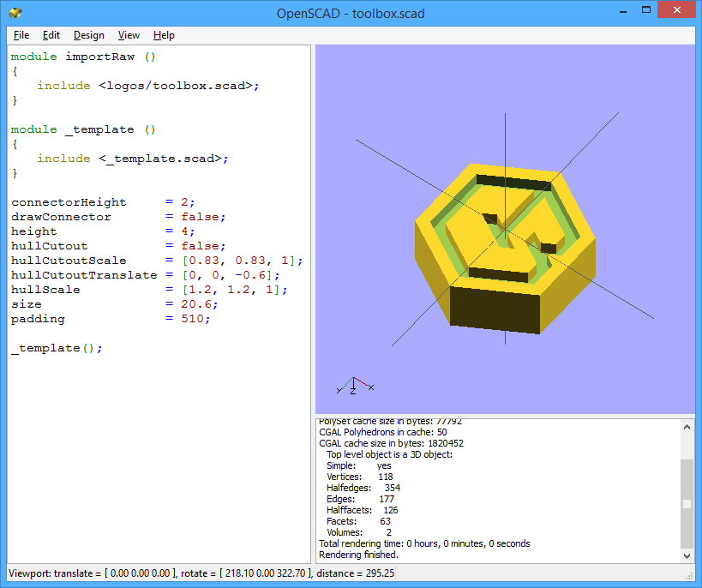Click the console scroll down arrow
The height and width of the screenshot is (588, 702).
(x=687, y=555)
